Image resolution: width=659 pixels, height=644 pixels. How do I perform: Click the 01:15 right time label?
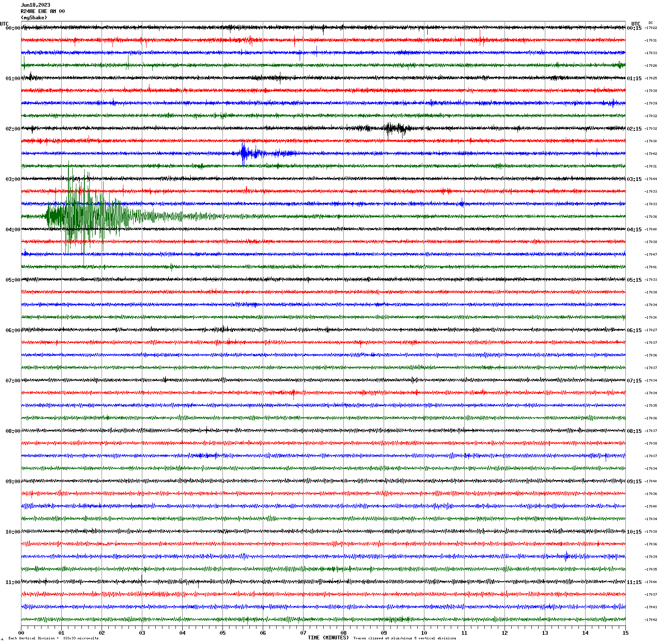coord(634,79)
